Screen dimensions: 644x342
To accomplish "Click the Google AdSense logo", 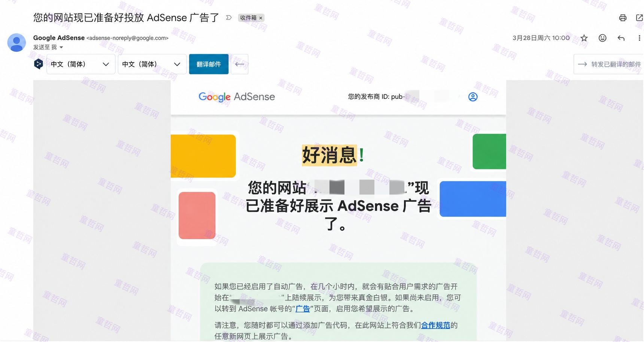I will click(237, 97).
